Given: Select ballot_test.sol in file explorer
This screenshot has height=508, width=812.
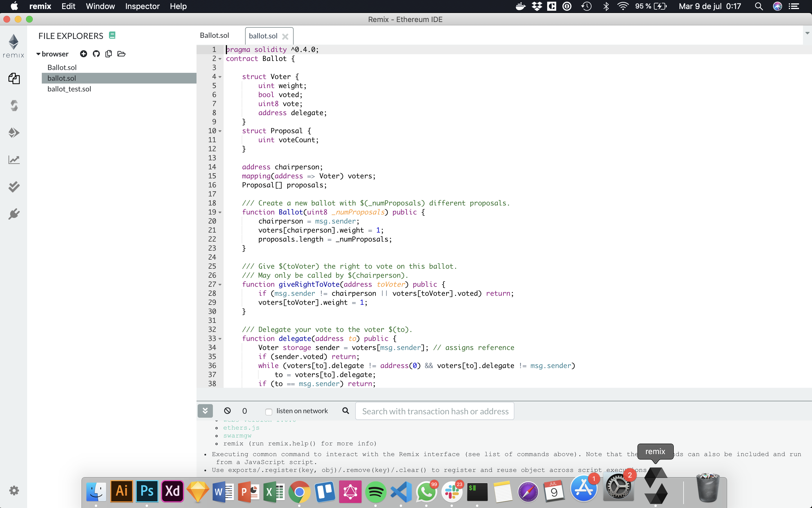Looking at the screenshot, I should click(x=69, y=89).
